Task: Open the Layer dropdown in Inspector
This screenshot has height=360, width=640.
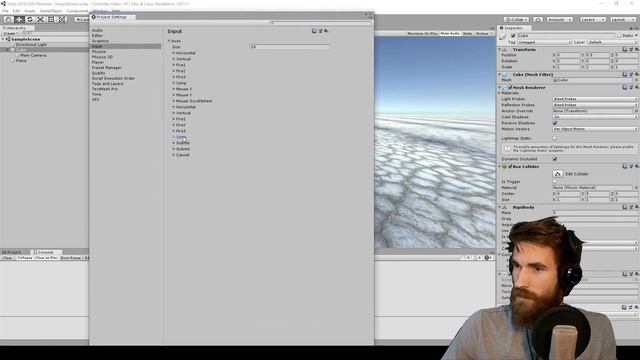Action: (x=613, y=42)
